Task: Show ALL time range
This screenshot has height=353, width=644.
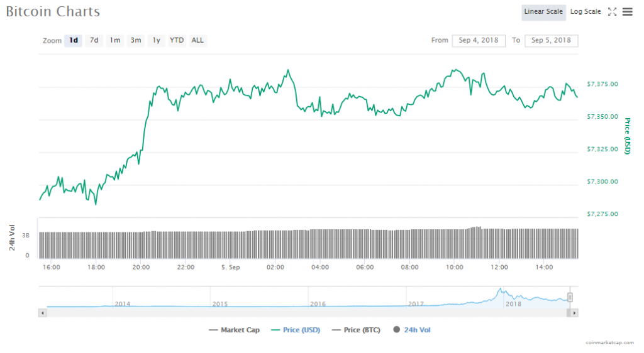Action: coord(197,40)
